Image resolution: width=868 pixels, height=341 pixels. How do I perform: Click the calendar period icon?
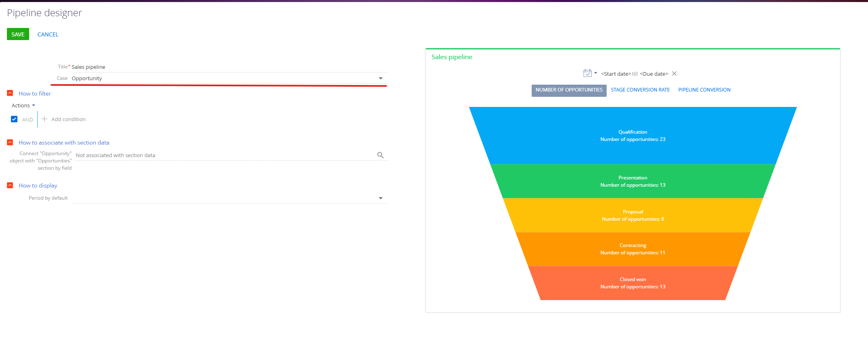tap(587, 73)
